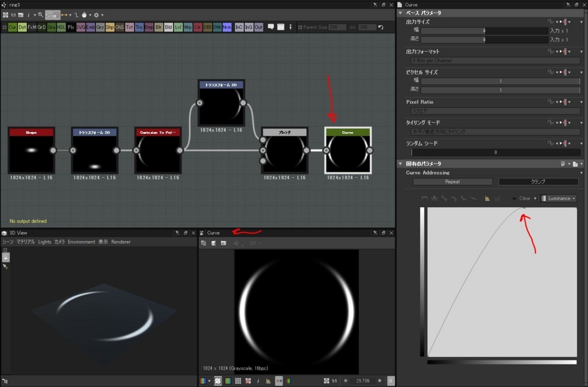Image resolution: width=588 pixels, height=387 pixels.
Task: Click the graph zoom magnifier icon
Action: point(41,15)
